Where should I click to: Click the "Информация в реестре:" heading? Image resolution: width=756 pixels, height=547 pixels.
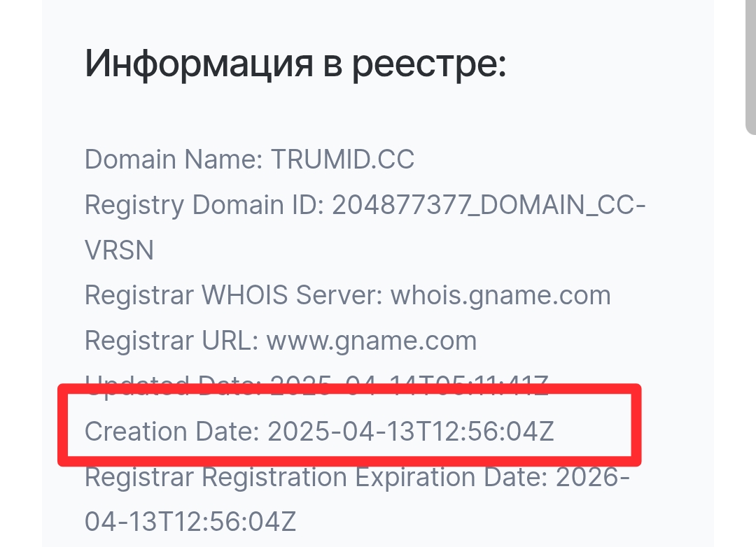(x=295, y=64)
